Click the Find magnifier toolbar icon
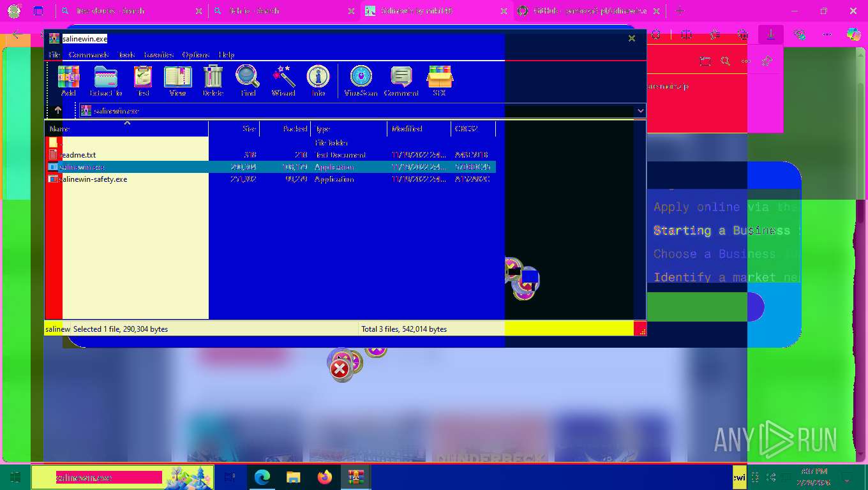This screenshot has width=868, height=490. [248, 81]
